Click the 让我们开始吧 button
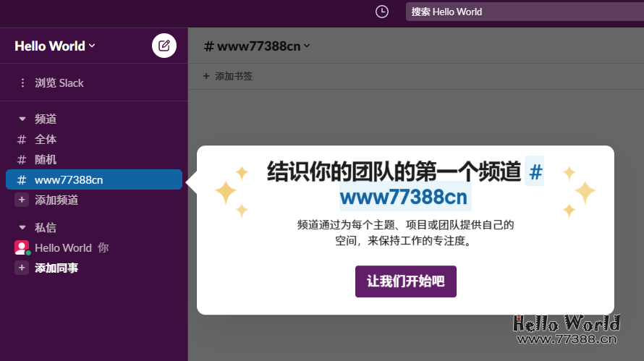Viewport: 644px width, 361px height. 406,281
